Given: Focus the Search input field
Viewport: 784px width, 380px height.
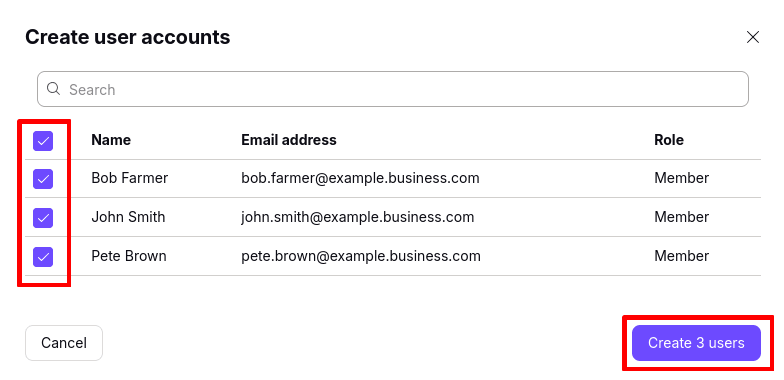Looking at the screenshot, I should point(392,89).
